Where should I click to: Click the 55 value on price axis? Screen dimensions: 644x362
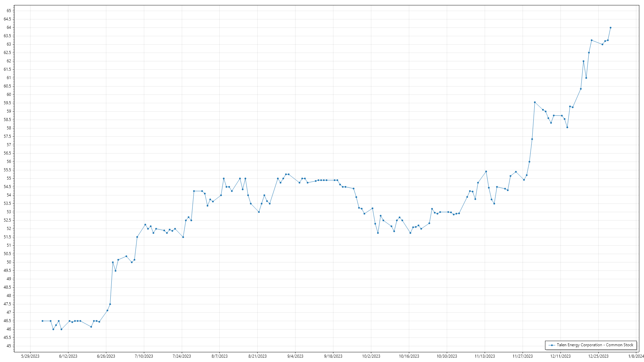pyautogui.click(x=9, y=178)
